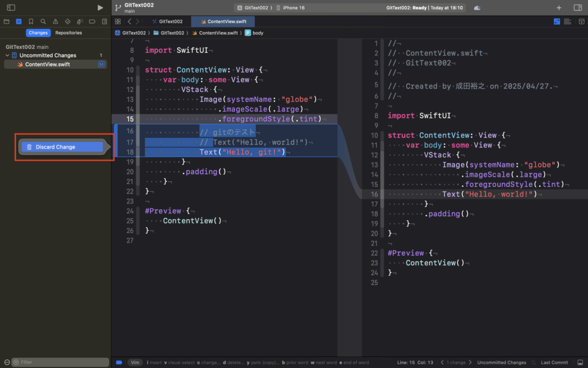This screenshot has height=368, width=588.
Task: Click the Filter input field
Action: pos(60,362)
